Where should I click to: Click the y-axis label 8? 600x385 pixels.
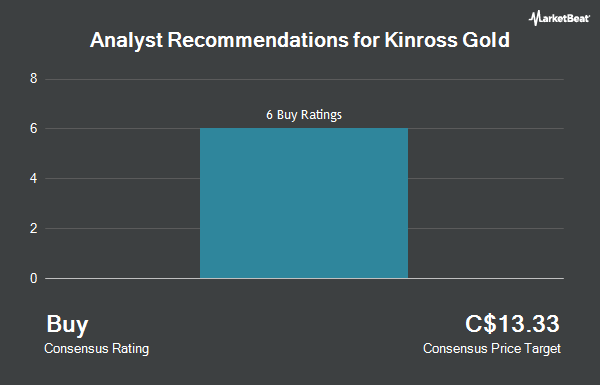click(x=34, y=79)
